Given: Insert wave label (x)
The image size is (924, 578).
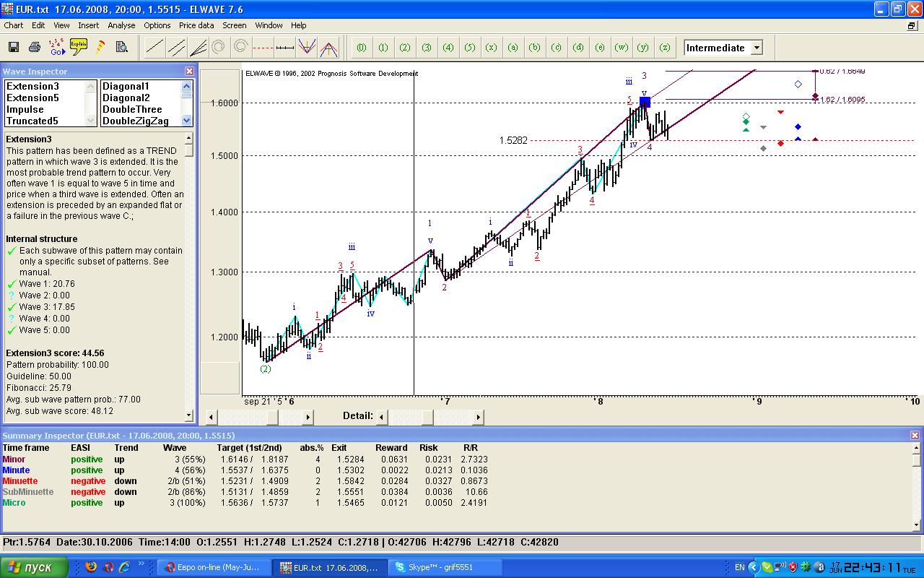Looking at the screenshot, I should tap(492, 48).
